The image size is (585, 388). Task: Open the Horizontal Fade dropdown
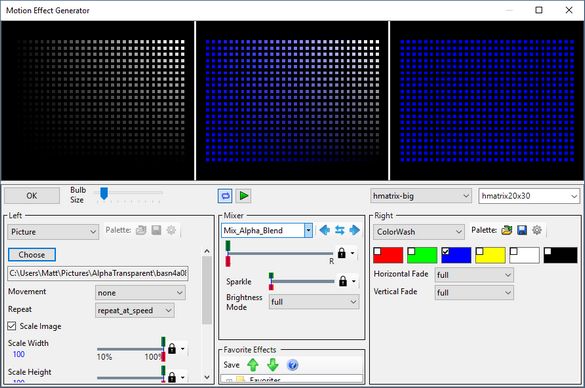point(474,275)
